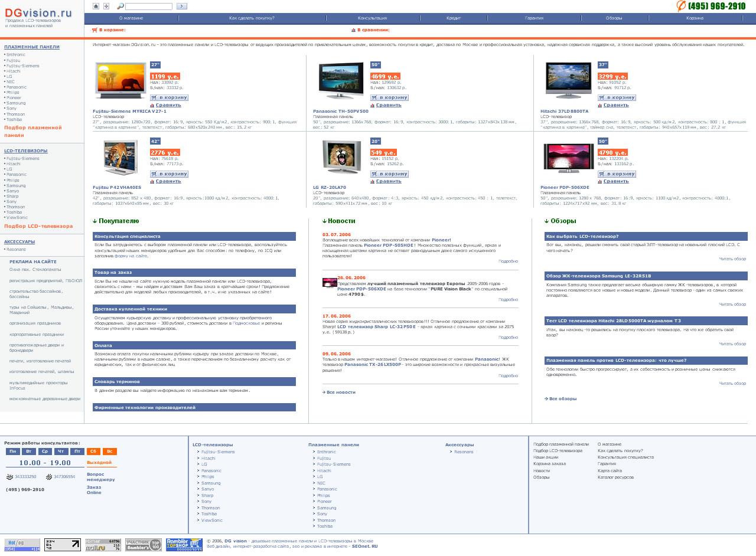Add Hitachi 37LD8800TA to cart

617,98
